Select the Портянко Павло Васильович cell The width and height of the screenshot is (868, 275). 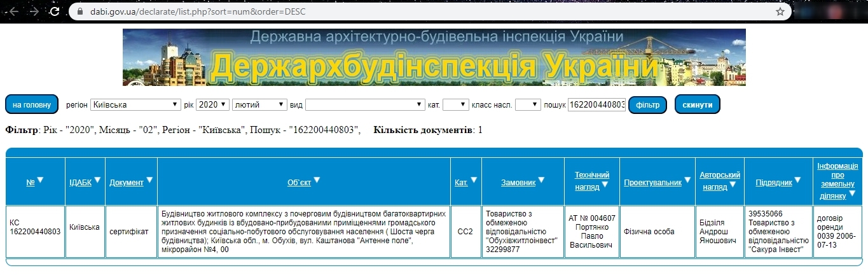click(592, 232)
